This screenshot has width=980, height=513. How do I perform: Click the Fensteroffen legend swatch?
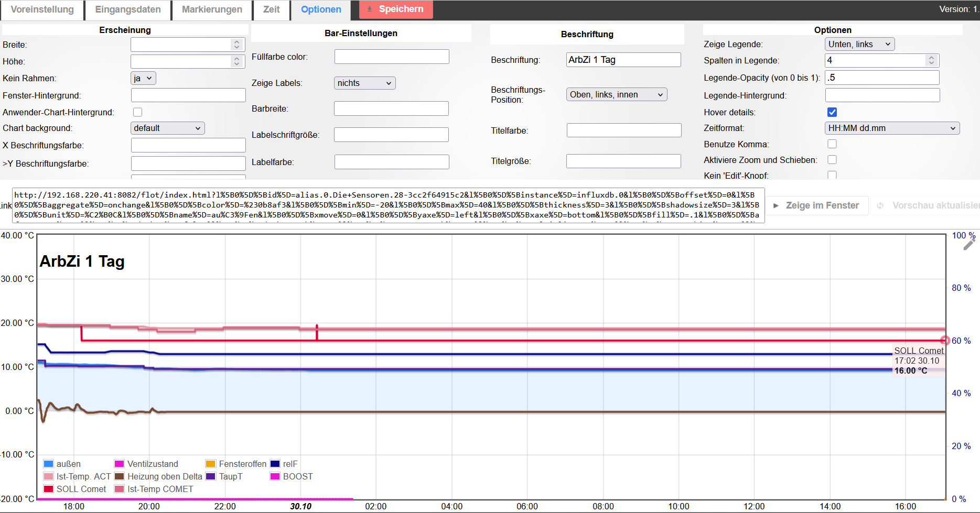point(211,464)
